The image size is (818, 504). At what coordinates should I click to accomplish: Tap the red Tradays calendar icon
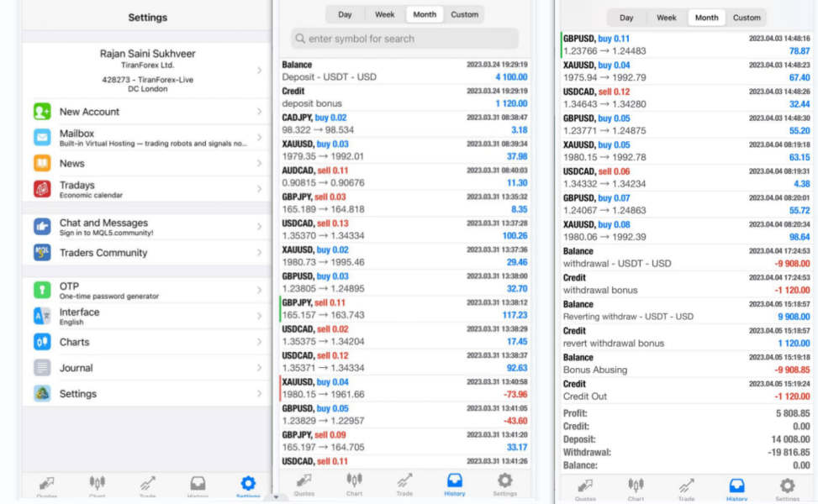point(42,189)
